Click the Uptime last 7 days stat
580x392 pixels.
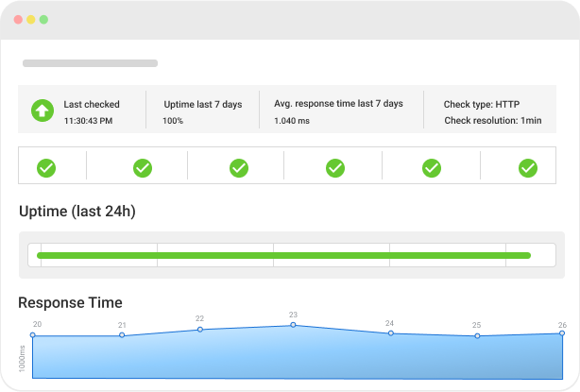pyautogui.click(x=201, y=104)
